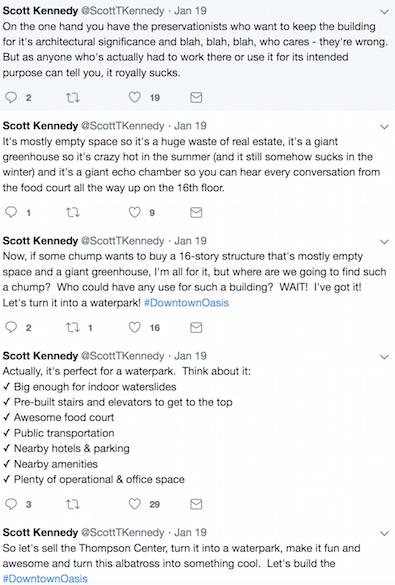Screen dimensions: 395x585
Task: Share the first tweet via message envelope
Action: click(x=196, y=97)
